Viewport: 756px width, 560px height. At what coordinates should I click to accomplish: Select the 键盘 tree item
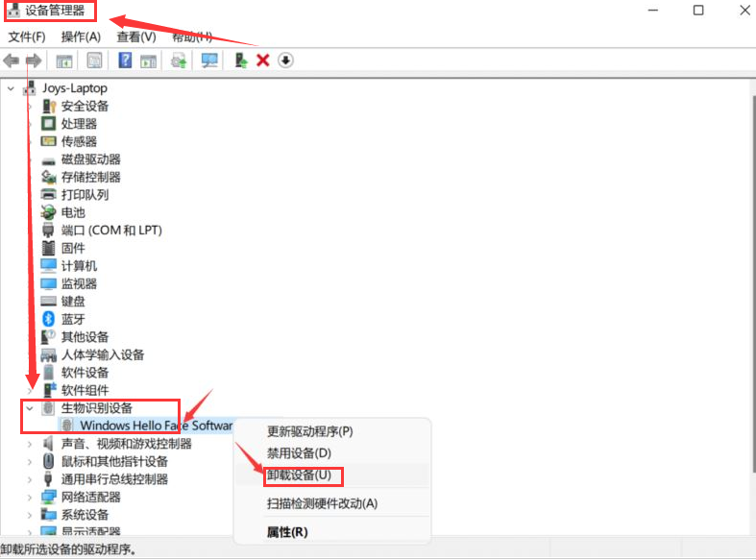pos(73,301)
